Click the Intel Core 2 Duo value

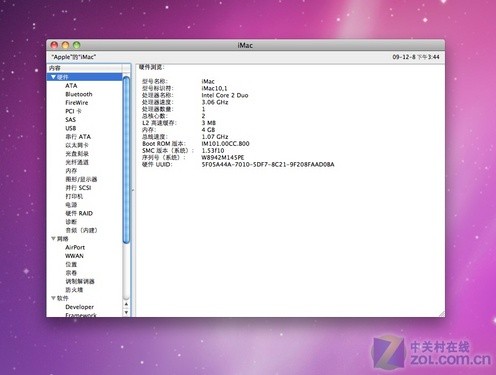[225, 95]
